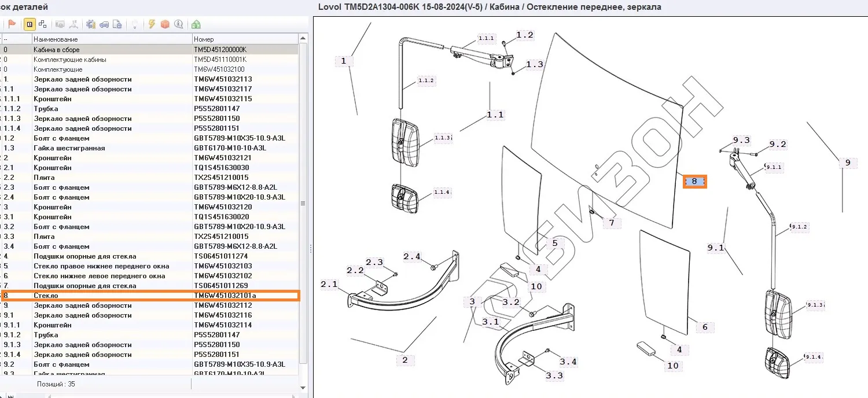Click the highlighted callout 8 on diagram
This screenshot has width=868, height=398.
(694, 182)
